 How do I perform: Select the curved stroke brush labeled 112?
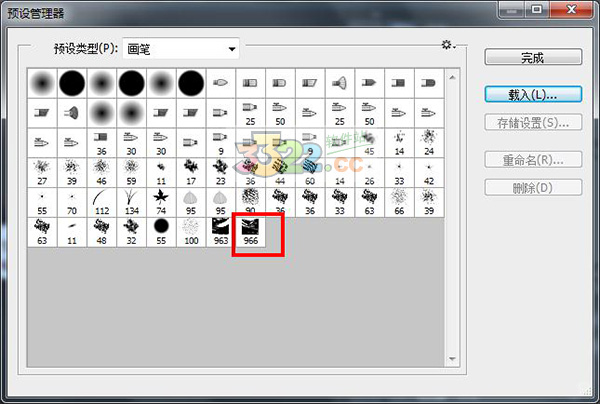tap(102, 202)
